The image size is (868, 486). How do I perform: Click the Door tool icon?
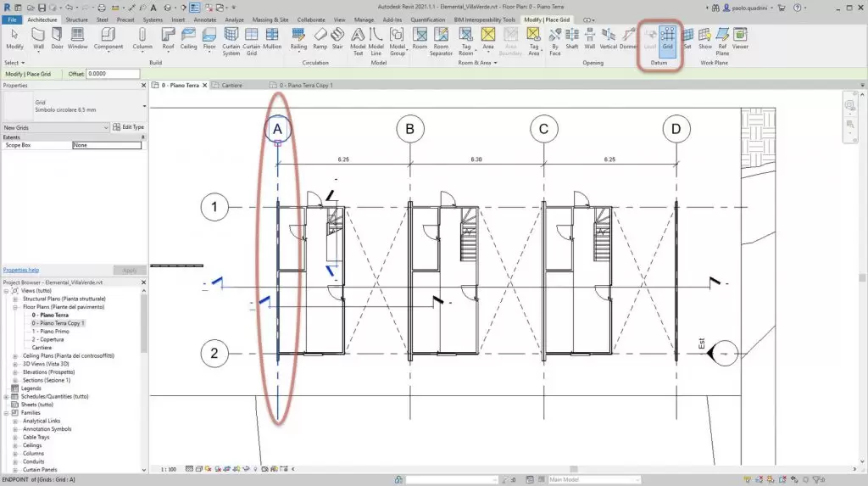tap(58, 38)
